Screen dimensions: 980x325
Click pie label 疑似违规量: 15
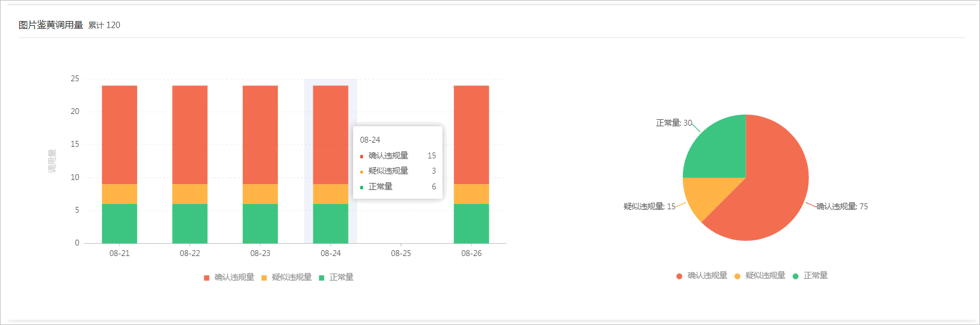(x=649, y=206)
